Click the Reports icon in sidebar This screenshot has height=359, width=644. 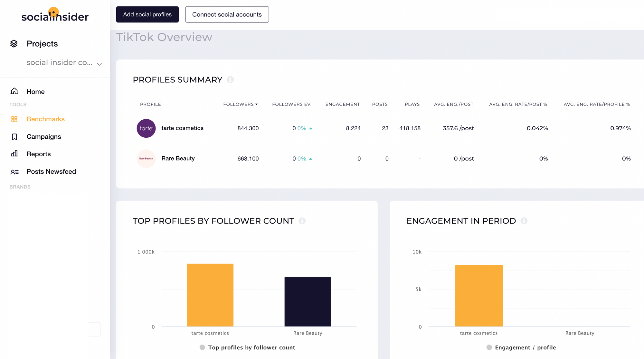[x=14, y=154]
